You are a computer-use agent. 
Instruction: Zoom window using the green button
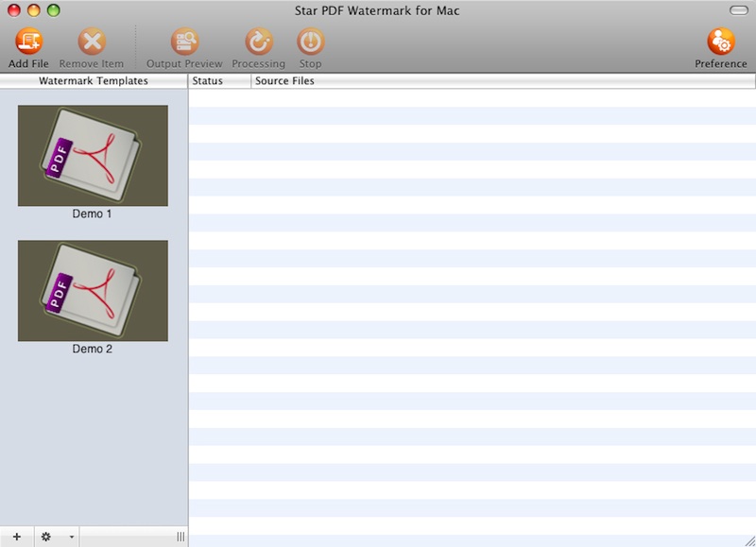point(53,9)
